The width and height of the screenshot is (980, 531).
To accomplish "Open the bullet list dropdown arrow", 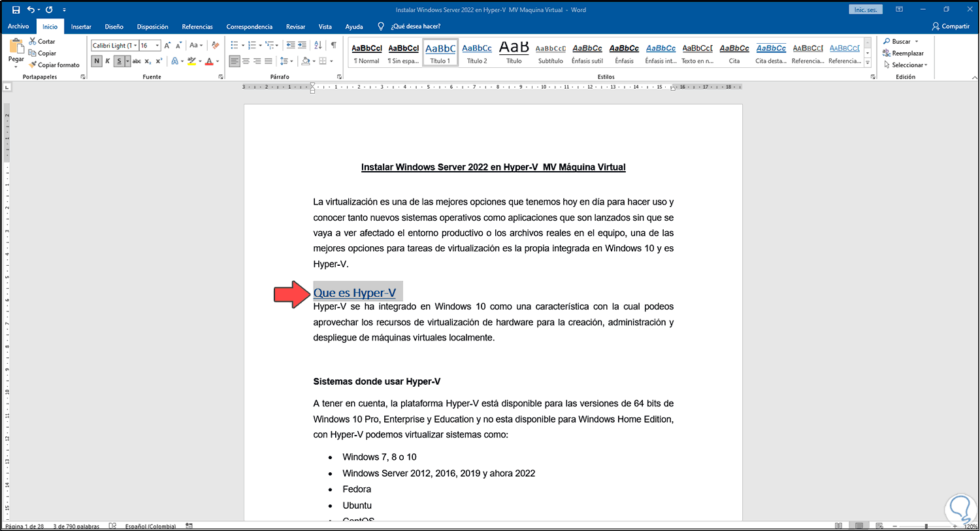I will tap(243, 45).
